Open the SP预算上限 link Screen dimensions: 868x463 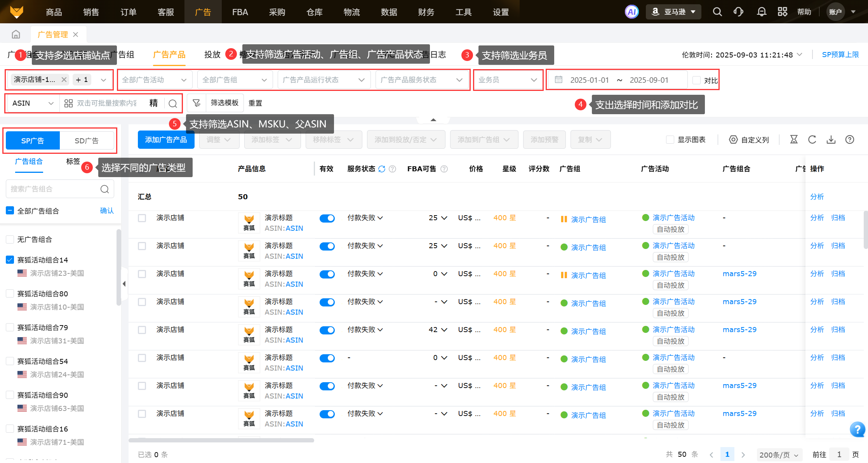[x=840, y=54]
